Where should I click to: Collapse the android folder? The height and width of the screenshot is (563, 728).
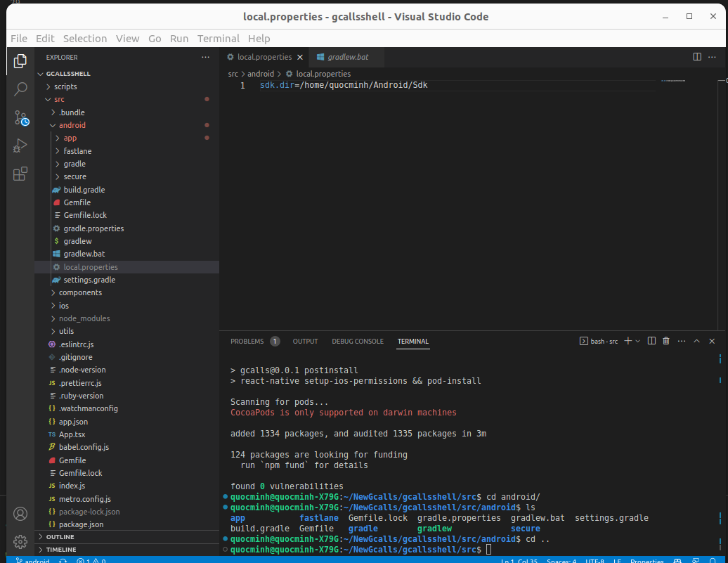(72, 125)
